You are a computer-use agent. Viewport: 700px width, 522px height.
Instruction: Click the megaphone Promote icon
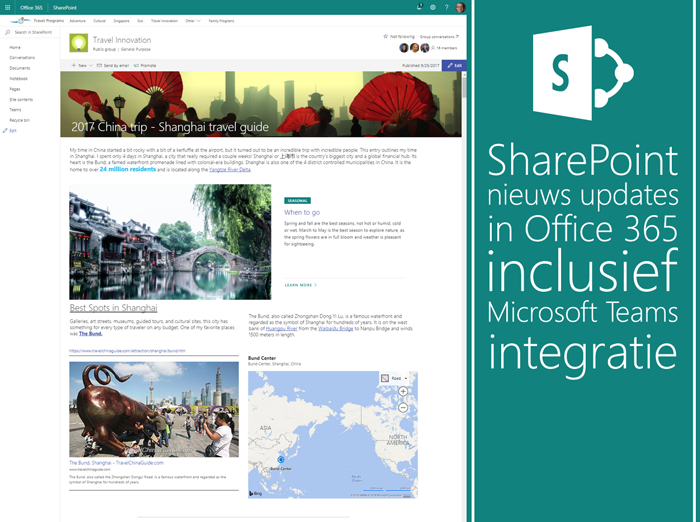136,65
